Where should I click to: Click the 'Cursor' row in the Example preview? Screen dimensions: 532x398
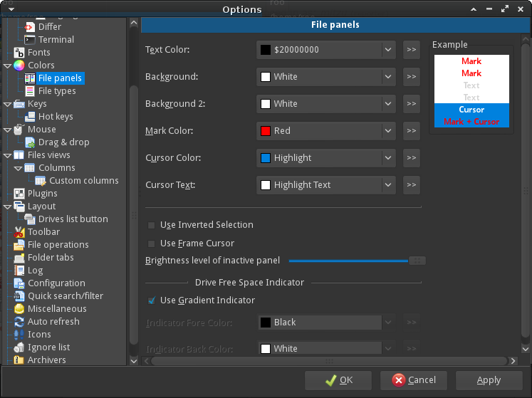click(x=471, y=110)
